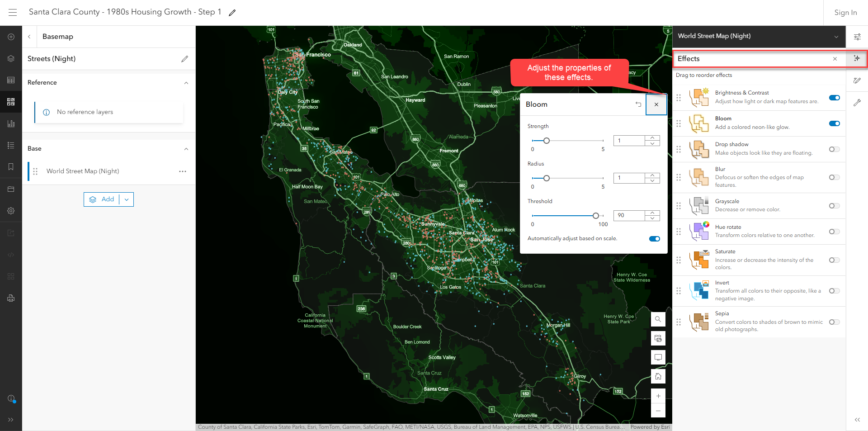Click the Add basemap layer button
The height and width of the screenshot is (431, 868).
click(104, 199)
